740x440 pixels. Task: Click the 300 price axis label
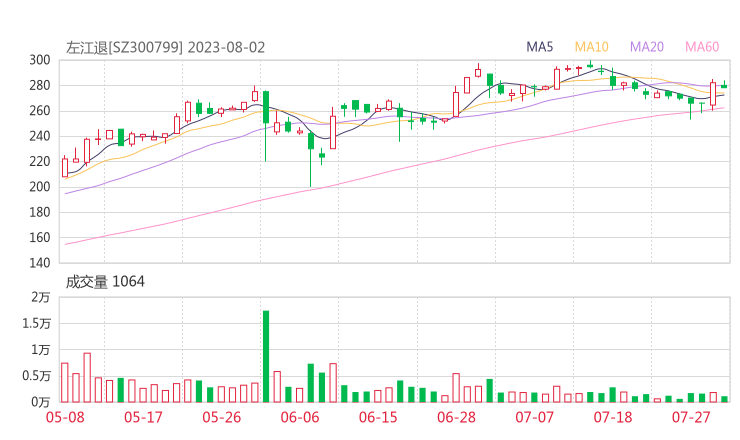click(40, 60)
